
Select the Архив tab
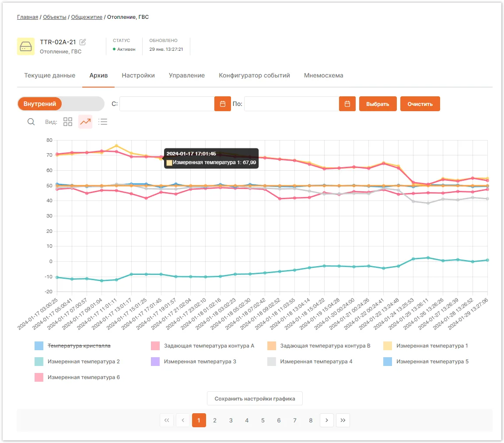[x=98, y=75]
